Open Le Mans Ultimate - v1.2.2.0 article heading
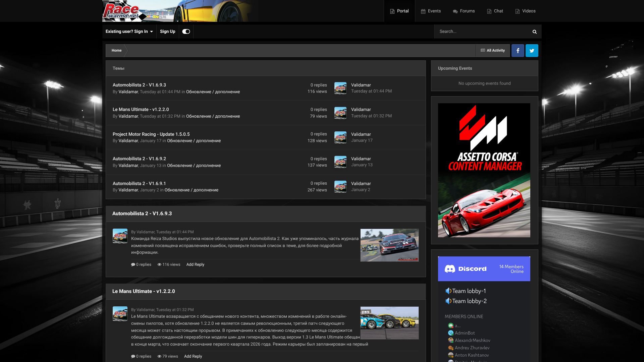Image resolution: width=644 pixels, height=362 pixels. 144,291
